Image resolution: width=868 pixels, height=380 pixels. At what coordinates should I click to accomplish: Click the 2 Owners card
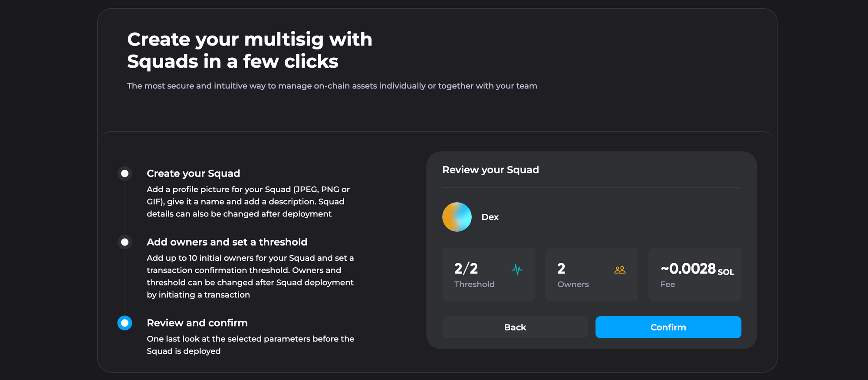pos(591,275)
